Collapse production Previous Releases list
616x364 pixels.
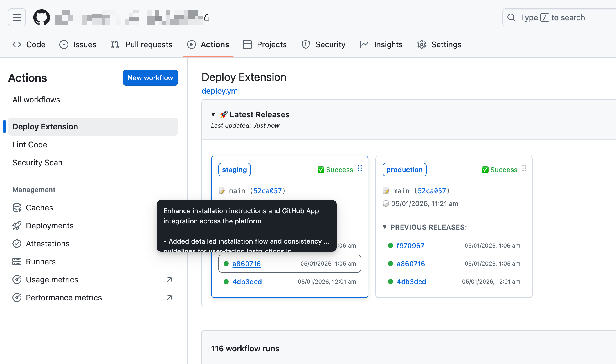click(x=385, y=227)
